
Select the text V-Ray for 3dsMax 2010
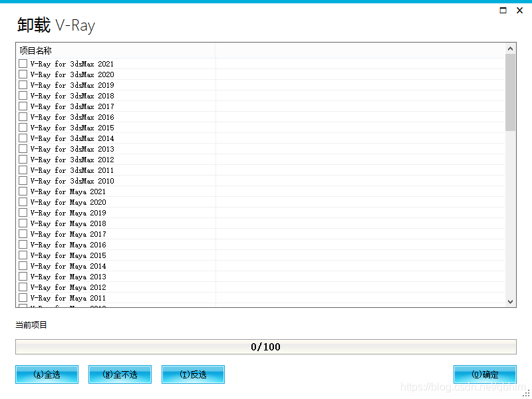point(72,181)
